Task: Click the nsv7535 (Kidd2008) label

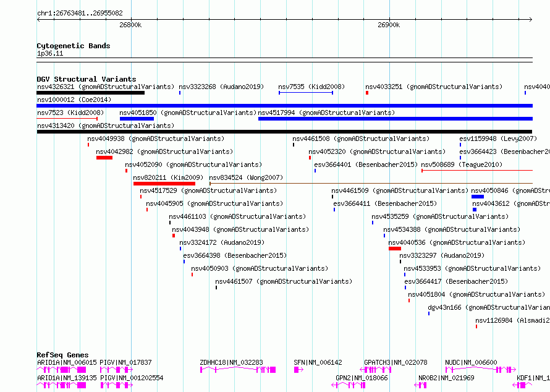Action: coord(311,87)
